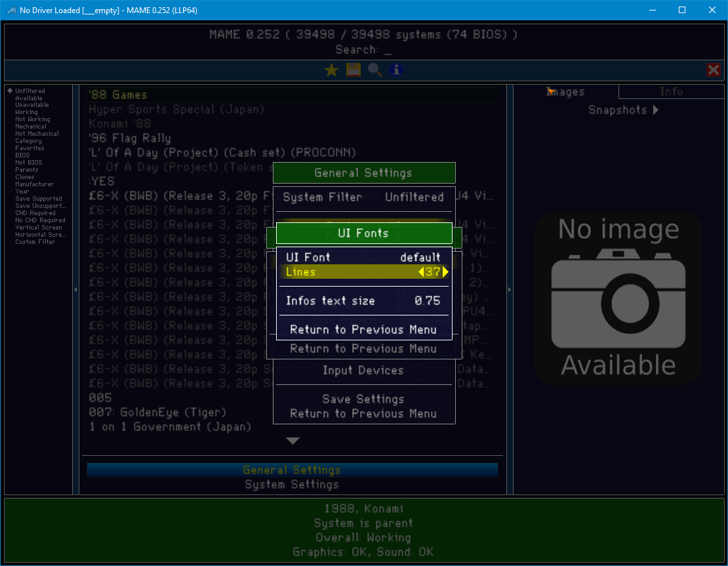Click the favorites star icon

point(331,70)
